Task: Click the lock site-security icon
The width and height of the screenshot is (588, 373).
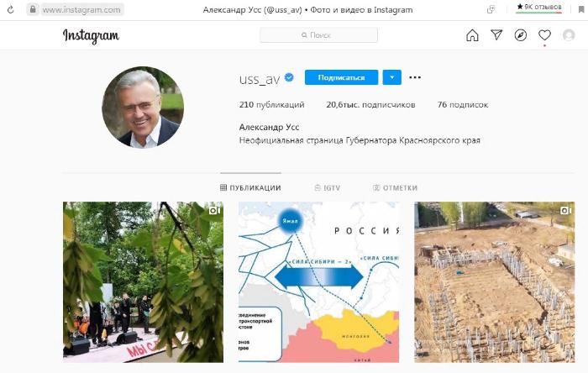Action: (33, 9)
